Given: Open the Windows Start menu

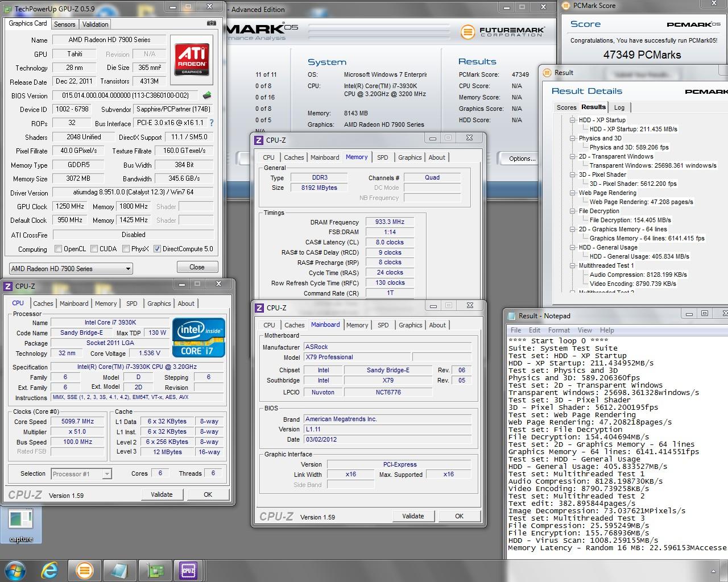Looking at the screenshot, I should [14, 569].
